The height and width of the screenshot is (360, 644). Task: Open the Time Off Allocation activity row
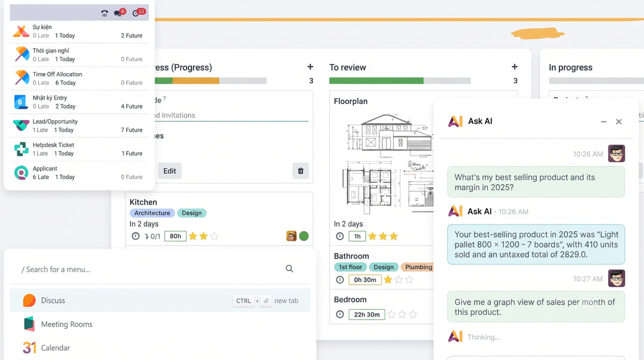pyautogui.click(x=79, y=78)
